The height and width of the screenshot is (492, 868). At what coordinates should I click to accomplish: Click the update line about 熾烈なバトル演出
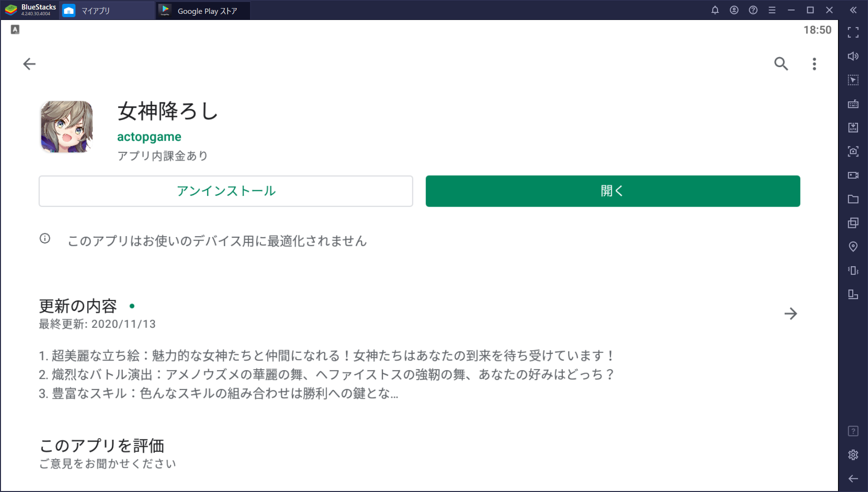[327, 375]
